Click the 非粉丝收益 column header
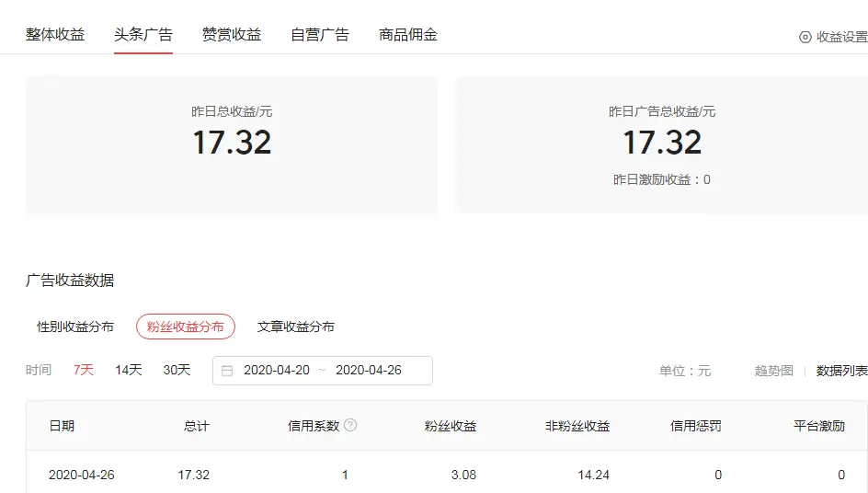 click(577, 426)
